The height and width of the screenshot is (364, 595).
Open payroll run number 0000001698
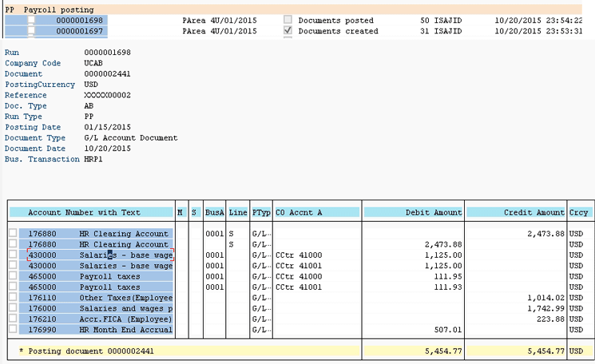(79, 20)
